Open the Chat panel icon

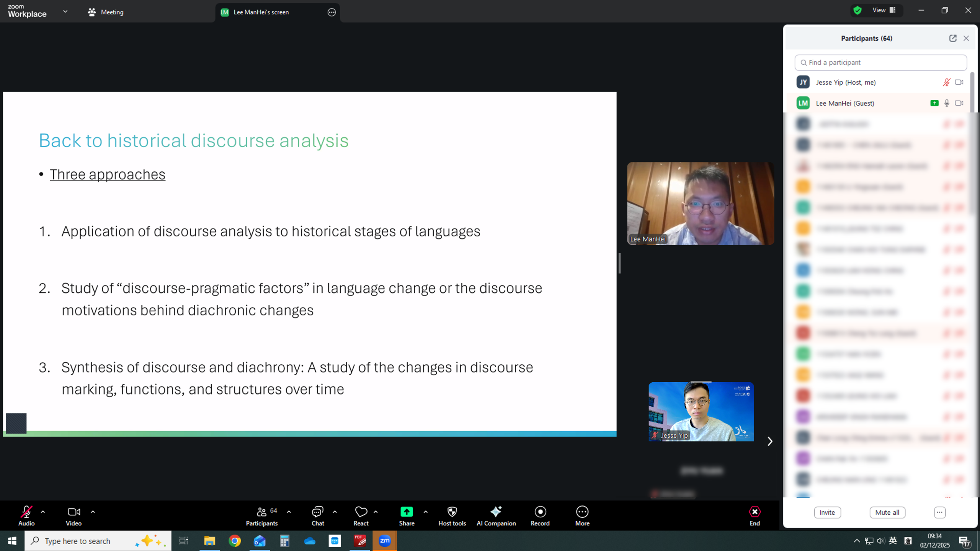tap(317, 512)
